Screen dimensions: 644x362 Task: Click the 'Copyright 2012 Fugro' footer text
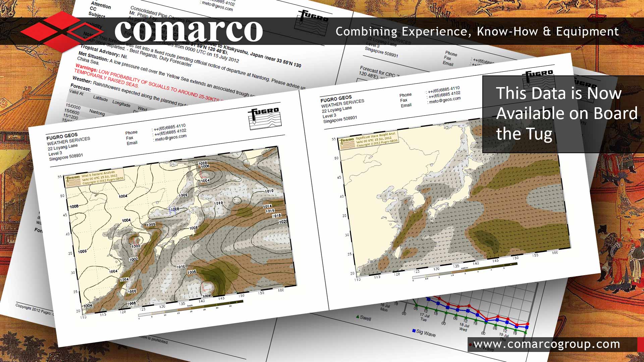34,309
